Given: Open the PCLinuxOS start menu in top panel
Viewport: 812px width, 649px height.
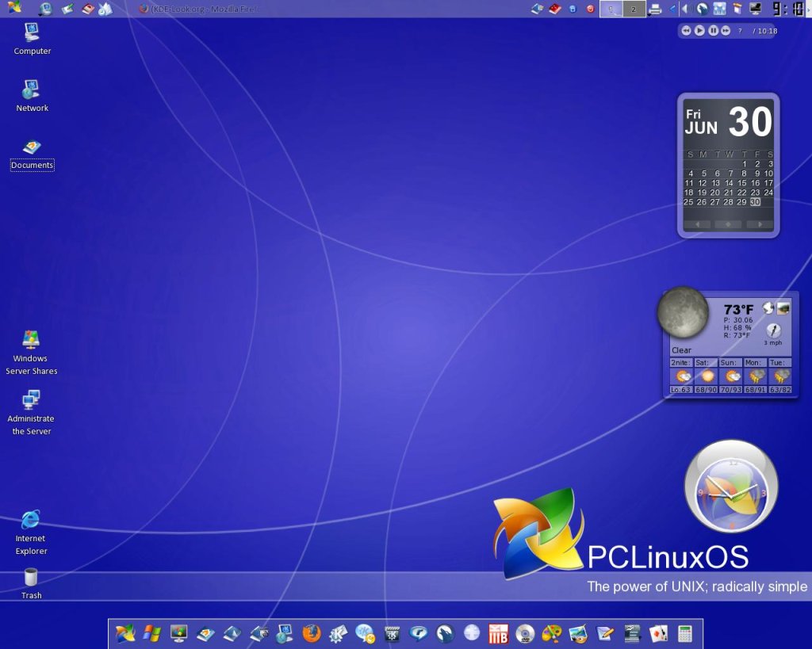Looking at the screenshot, I should 14,7.
